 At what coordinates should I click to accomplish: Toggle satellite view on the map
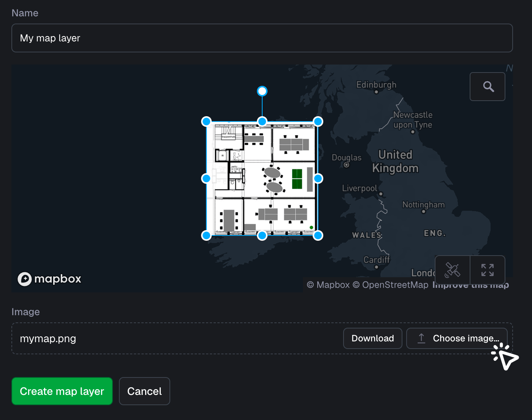click(453, 270)
